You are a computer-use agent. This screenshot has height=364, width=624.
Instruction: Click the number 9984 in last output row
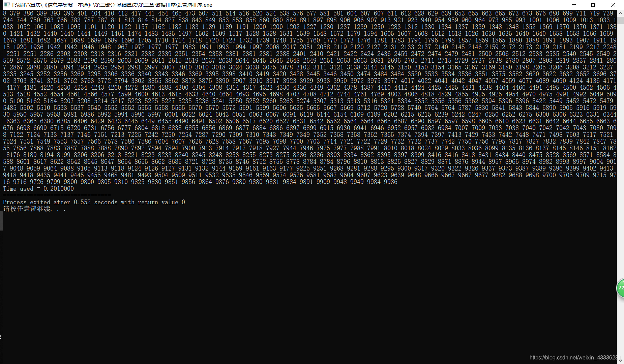click(374, 182)
